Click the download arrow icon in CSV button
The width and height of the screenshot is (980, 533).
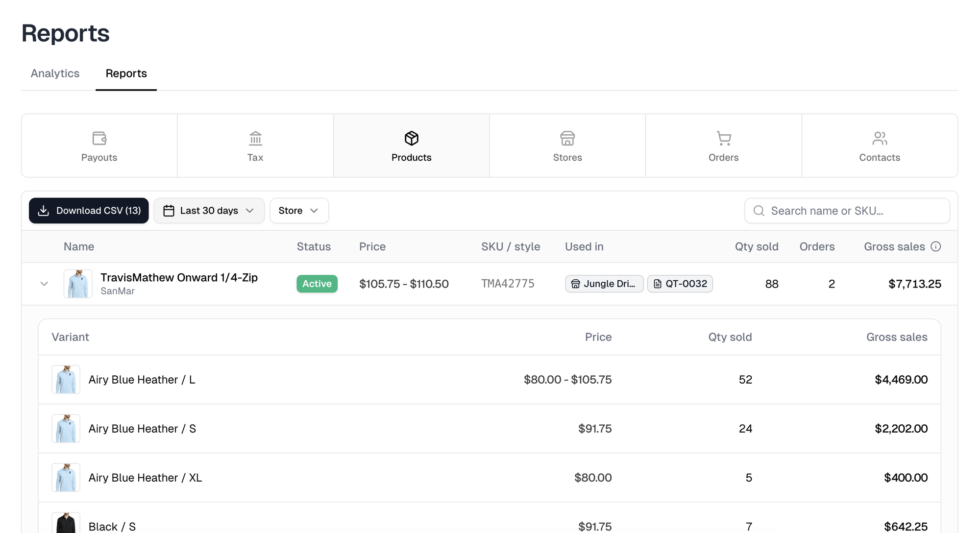click(x=44, y=211)
